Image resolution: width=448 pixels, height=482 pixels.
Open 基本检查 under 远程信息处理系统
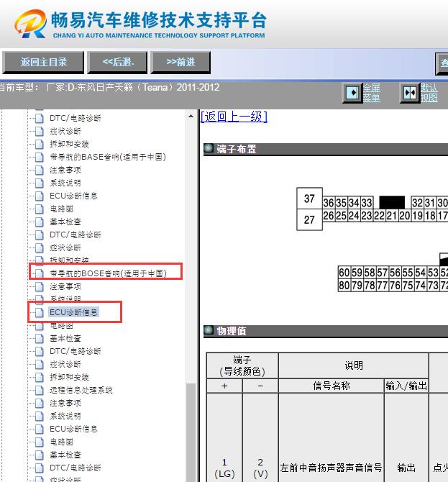65,455
